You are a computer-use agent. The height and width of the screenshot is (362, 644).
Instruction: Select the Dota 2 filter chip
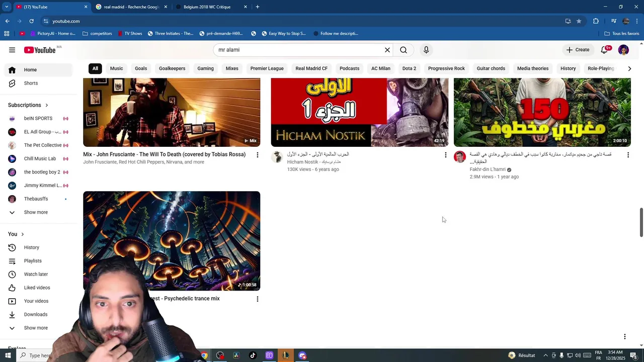pyautogui.click(x=409, y=68)
